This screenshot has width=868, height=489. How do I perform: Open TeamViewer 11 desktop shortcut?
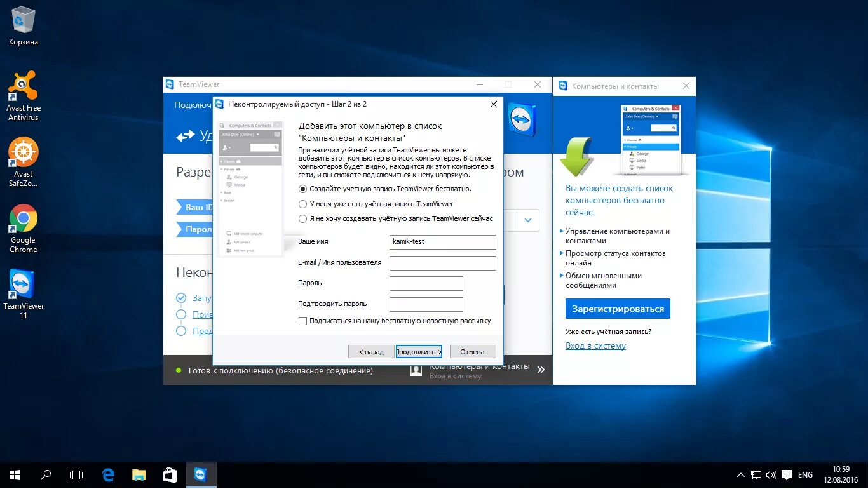point(24,294)
